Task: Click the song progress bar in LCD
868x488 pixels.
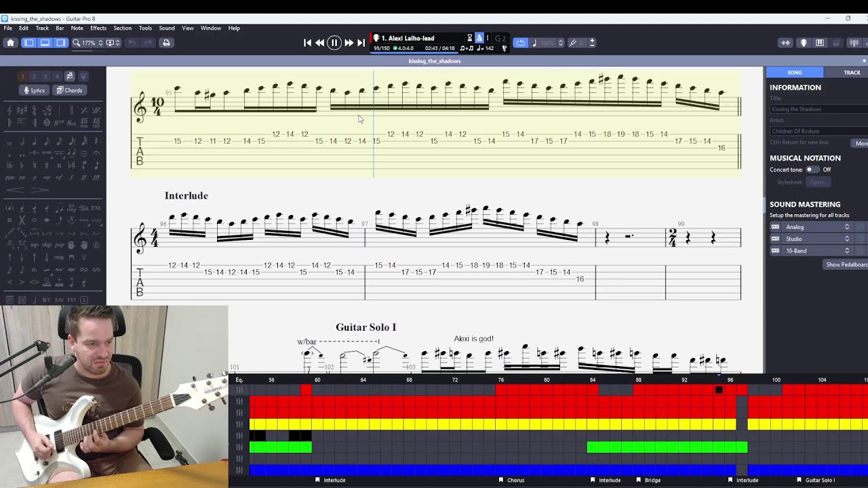Action: point(415,53)
